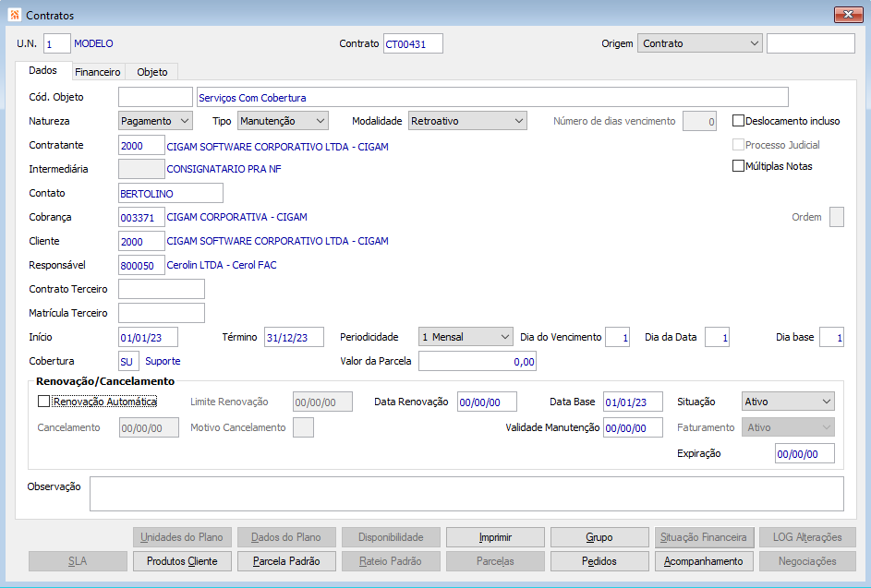871x588 pixels.
Task: Check the Múltiplas Notas option
Action: point(738,166)
